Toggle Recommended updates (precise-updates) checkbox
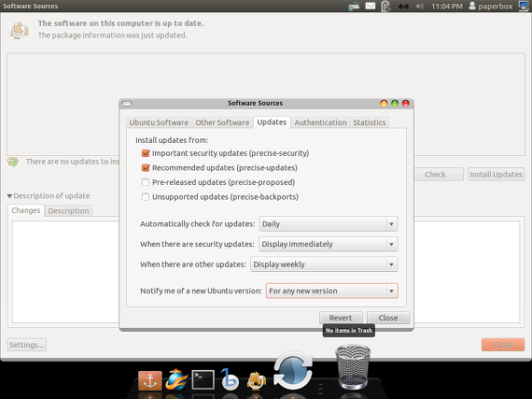 pyautogui.click(x=146, y=168)
